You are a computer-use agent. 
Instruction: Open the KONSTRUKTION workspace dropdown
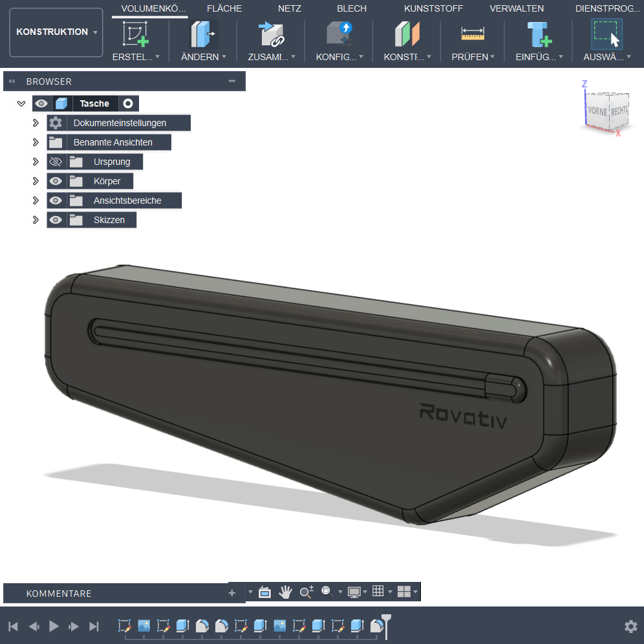click(x=56, y=32)
